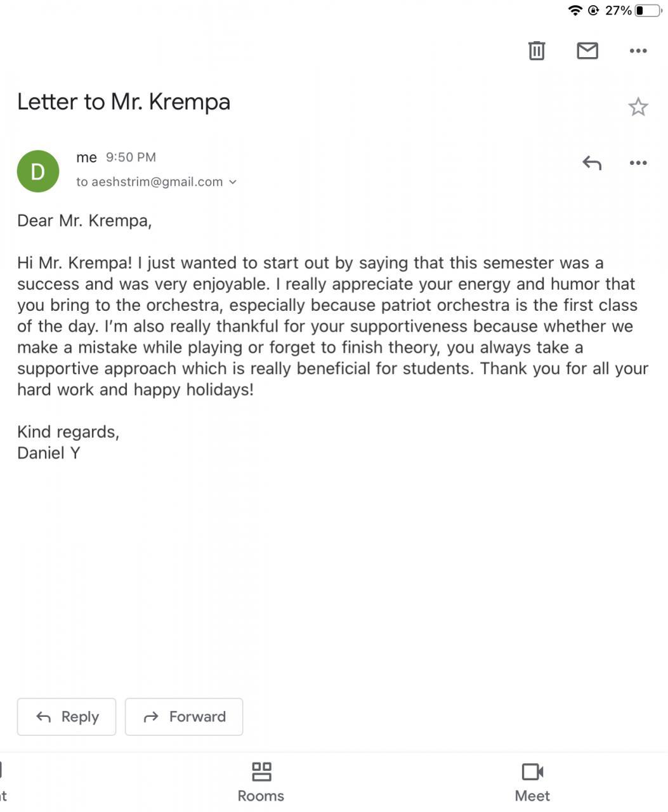Open the partially visible left-edge bottom tab
Viewport: 668px width, 812px height.
coord(3,782)
